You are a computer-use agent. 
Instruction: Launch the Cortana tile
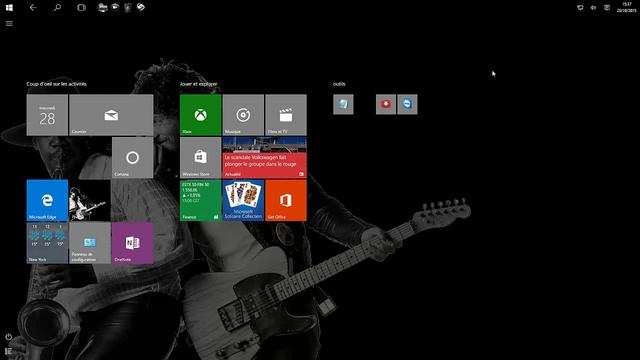[133, 158]
